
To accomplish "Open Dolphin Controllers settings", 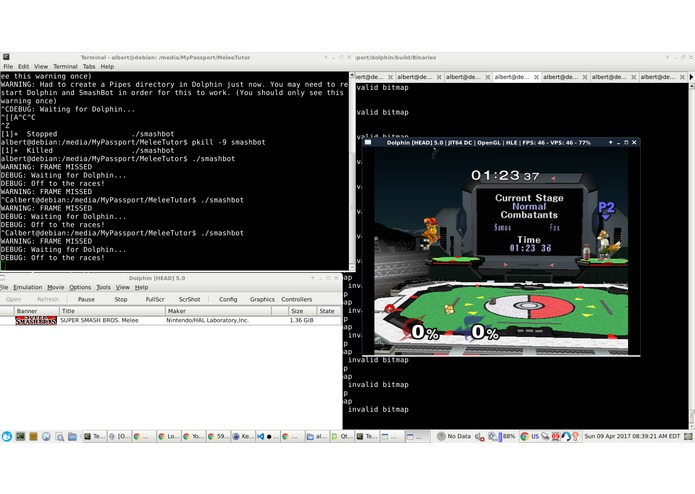I will (x=297, y=300).
